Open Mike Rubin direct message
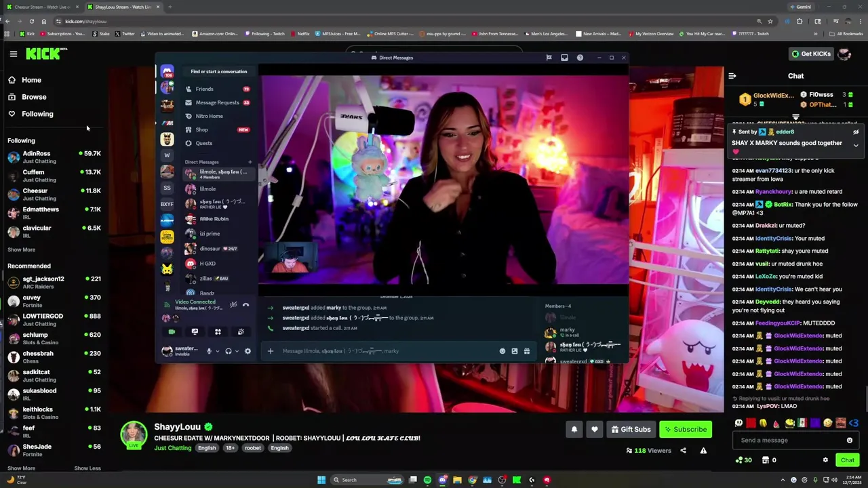Image resolution: width=868 pixels, height=488 pixels. pyautogui.click(x=218, y=219)
